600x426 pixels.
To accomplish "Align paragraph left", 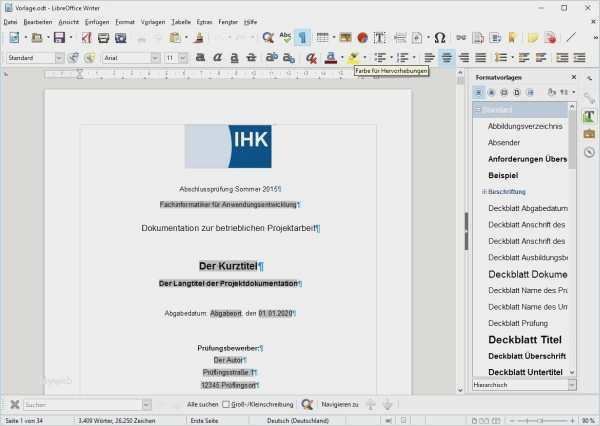I will coord(429,58).
